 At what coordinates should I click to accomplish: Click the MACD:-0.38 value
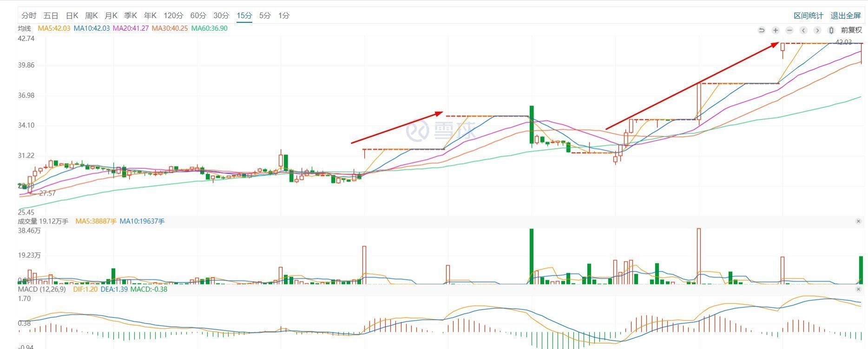coord(149,289)
